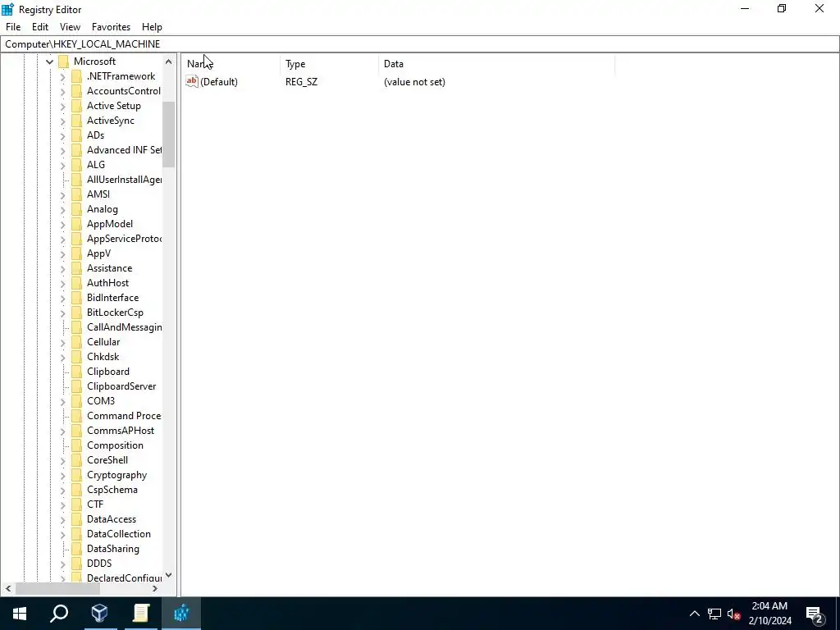This screenshot has width=840, height=630.
Task: Select the CallAndMessaging key
Action: [x=124, y=326]
